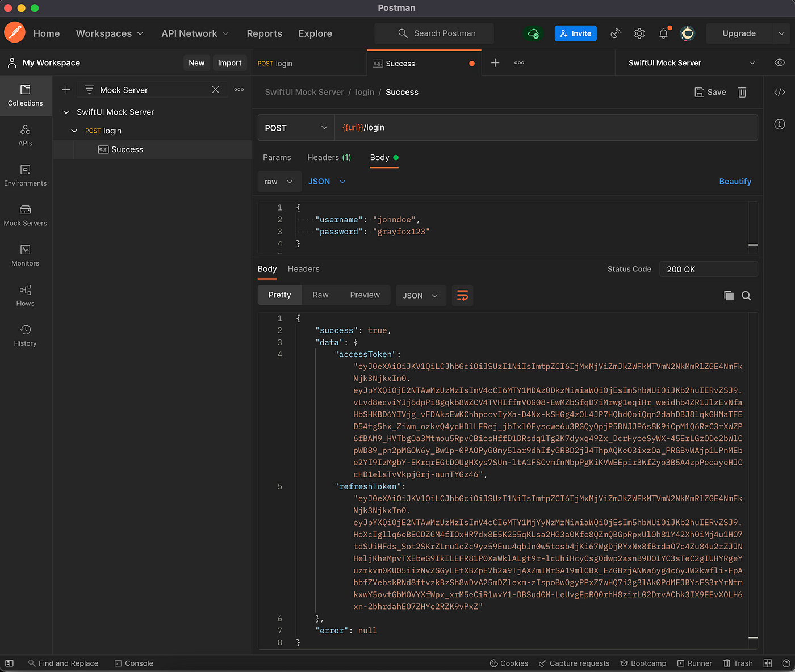Click the Import button
This screenshot has height=672, width=795.
pyautogui.click(x=229, y=63)
